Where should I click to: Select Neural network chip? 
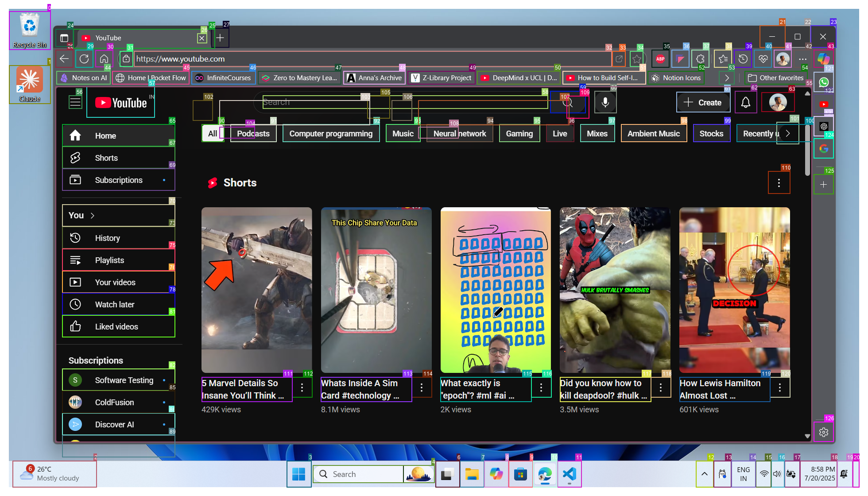click(460, 133)
